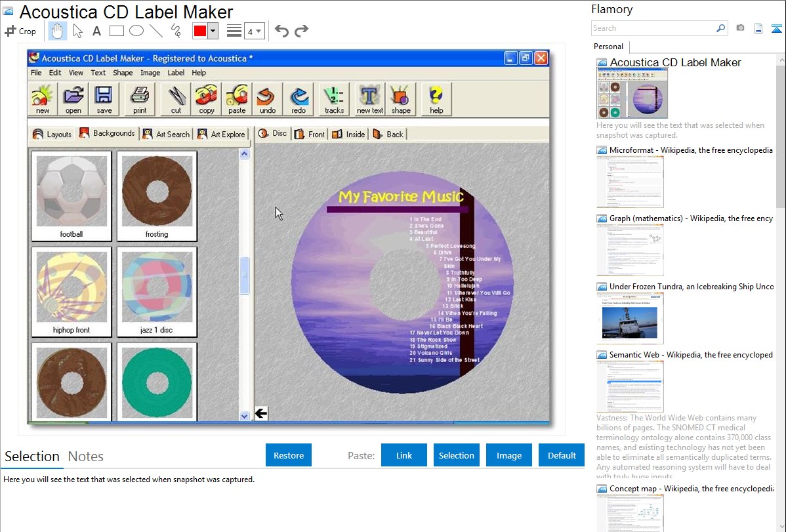786x532 pixels.
Task: Pick the ellipse drawing tool
Action: point(136,31)
